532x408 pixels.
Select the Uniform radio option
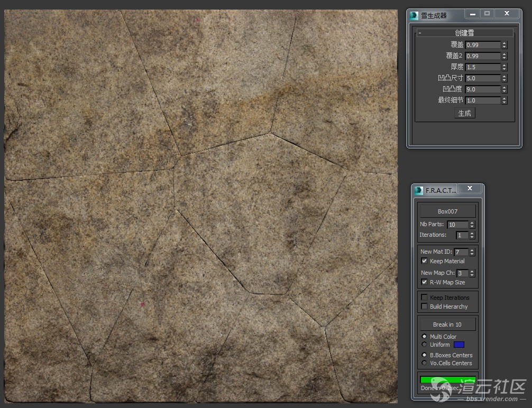[x=424, y=345]
